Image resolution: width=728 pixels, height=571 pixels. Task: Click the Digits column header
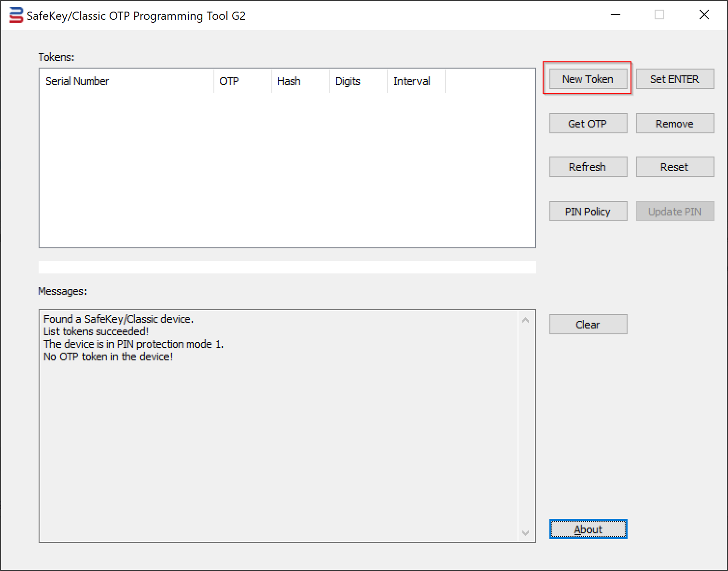pos(358,81)
